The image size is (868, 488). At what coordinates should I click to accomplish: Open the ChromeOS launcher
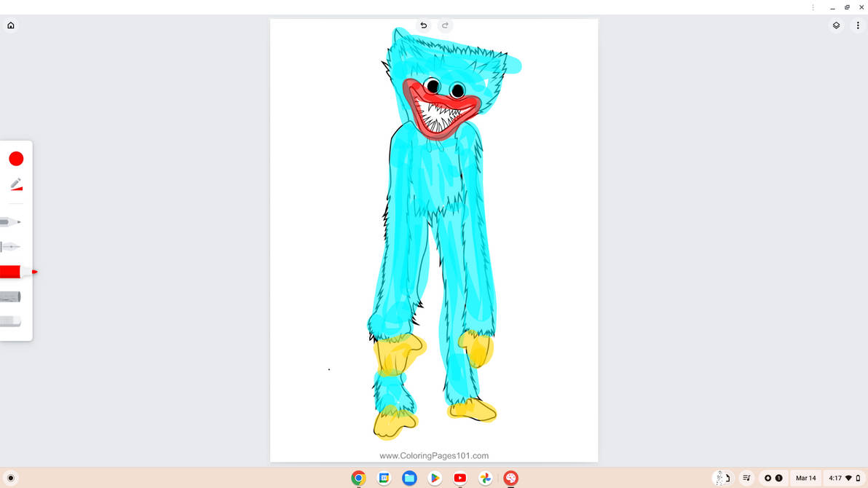tap(10, 478)
